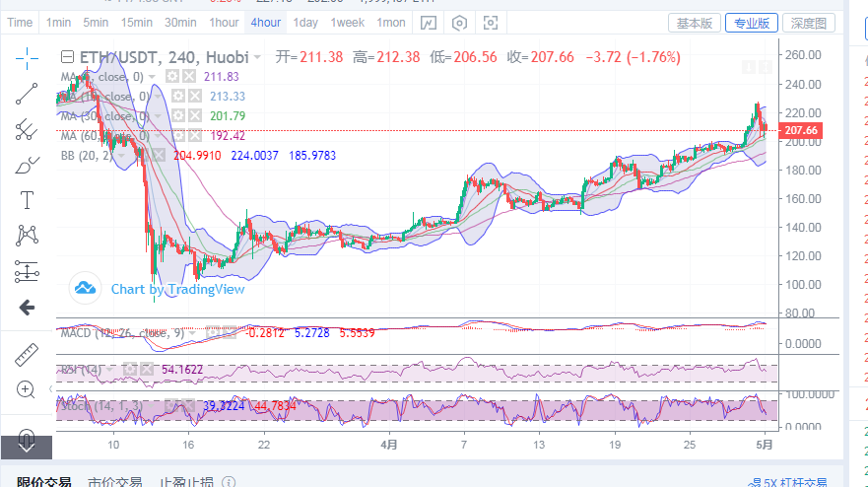Viewport: 868px width, 487px height.
Task: Select the 1mon interval
Action: click(391, 23)
